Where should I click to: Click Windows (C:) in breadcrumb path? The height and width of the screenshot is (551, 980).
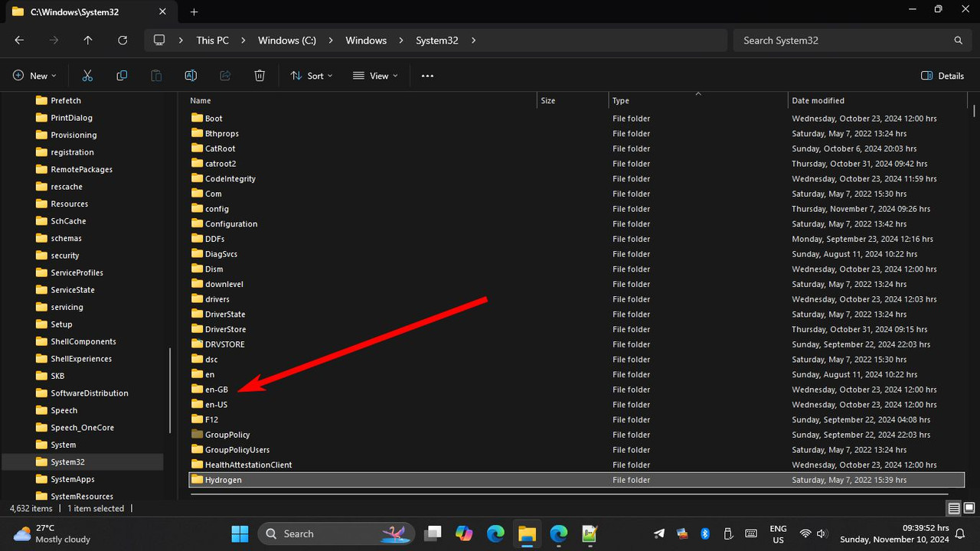(287, 40)
